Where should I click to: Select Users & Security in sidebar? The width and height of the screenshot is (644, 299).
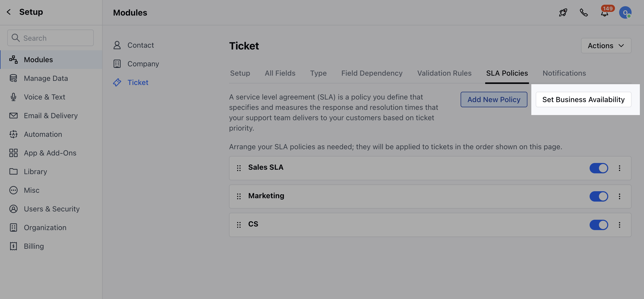pos(52,209)
